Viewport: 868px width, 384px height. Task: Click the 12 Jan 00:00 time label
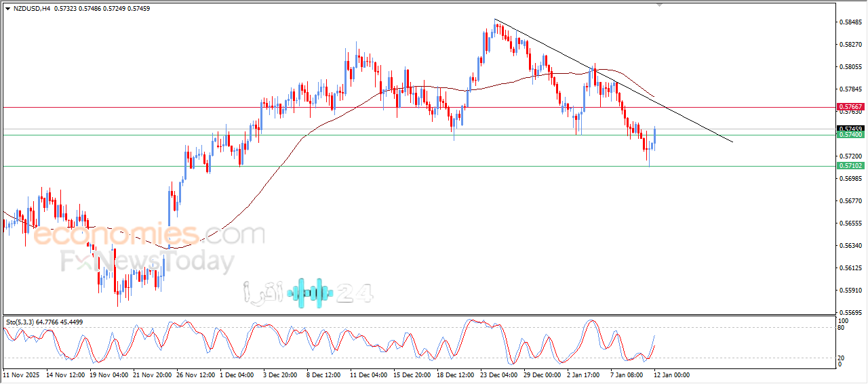click(671, 375)
